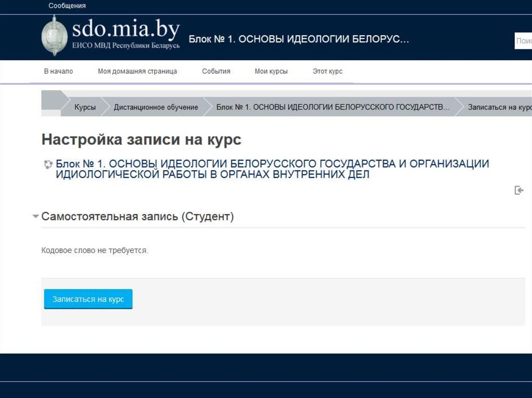The height and width of the screenshot is (398, 532).
Task: Click the self-enrolment arrow icon at right
Action: point(518,190)
